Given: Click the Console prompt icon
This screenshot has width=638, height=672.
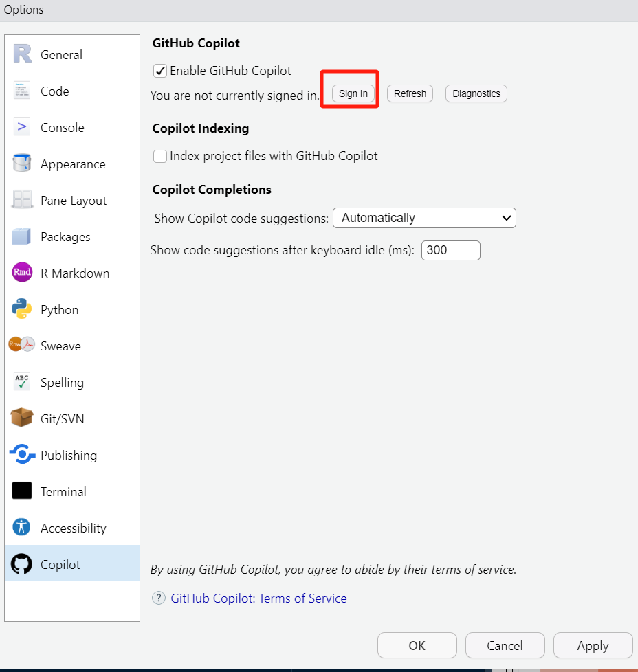Looking at the screenshot, I should click(x=22, y=127).
